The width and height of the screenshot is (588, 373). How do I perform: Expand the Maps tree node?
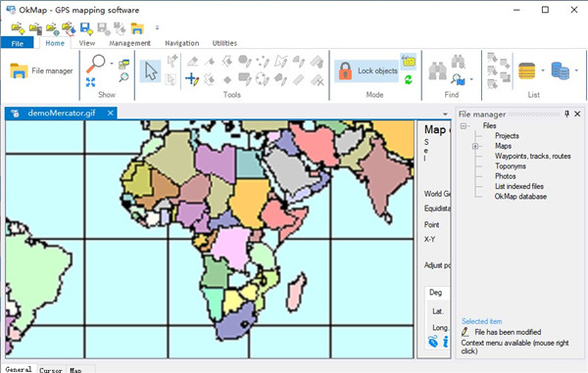(475, 146)
